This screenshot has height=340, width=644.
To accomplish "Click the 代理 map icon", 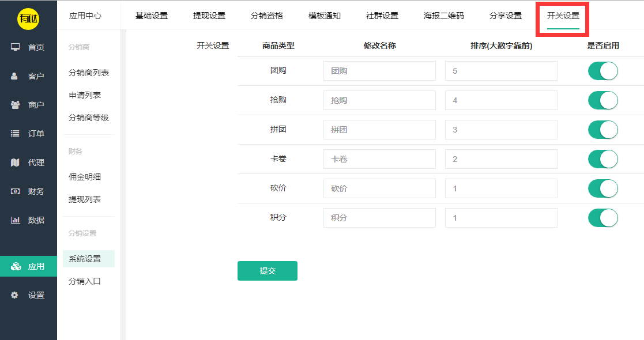I will click(x=15, y=162).
